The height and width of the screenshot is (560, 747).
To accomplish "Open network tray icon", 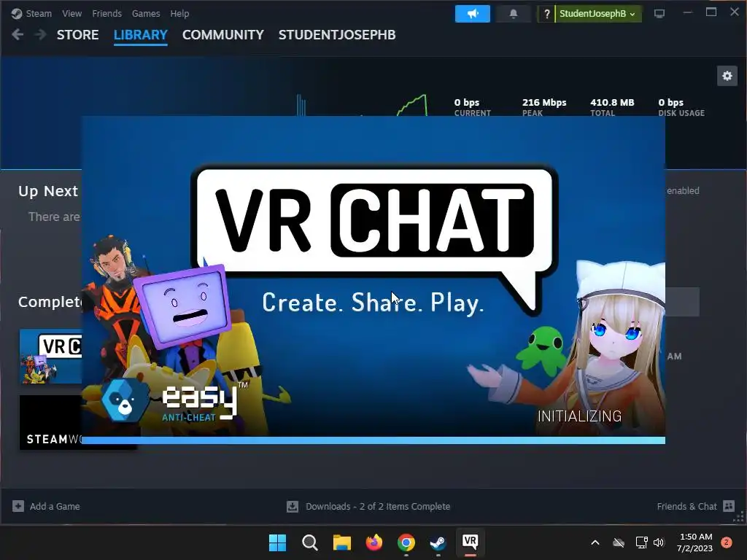I will 641,542.
